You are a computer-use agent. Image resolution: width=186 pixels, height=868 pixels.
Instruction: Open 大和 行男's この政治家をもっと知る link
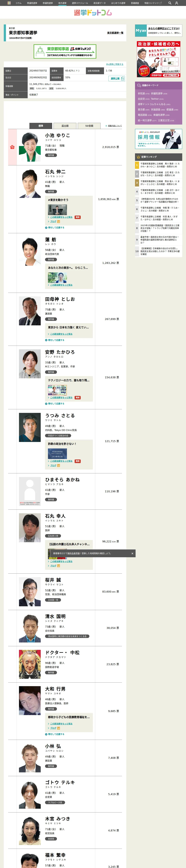pos(61,724)
